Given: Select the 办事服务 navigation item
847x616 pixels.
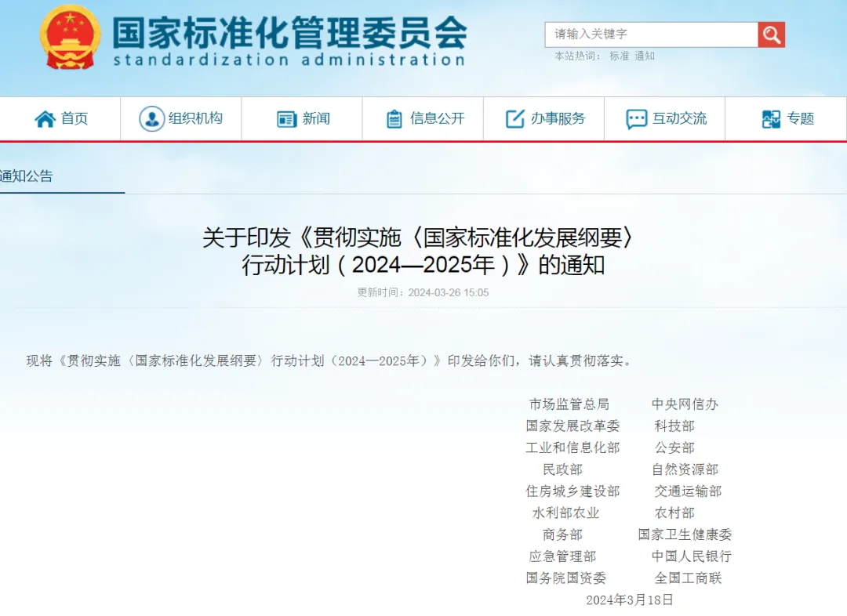Looking at the screenshot, I should click(544, 119).
